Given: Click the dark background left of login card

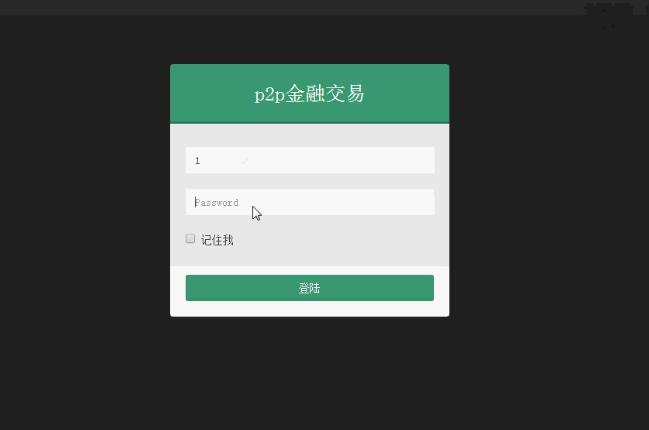Looking at the screenshot, I should point(85,190).
